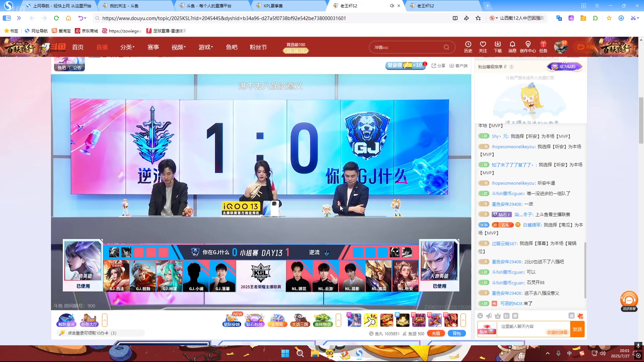Expand activity list arrow beside 森林物语
644x362 pixels.
338,320
